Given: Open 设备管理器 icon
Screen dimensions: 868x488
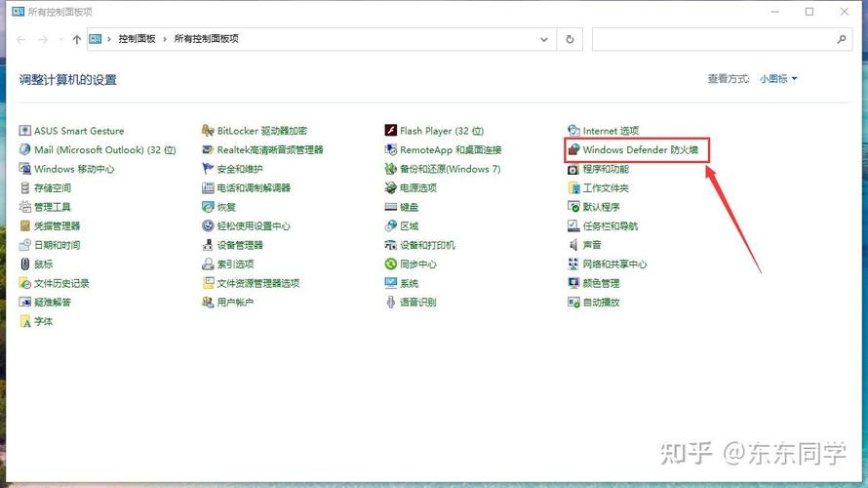Looking at the screenshot, I should (x=208, y=245).
